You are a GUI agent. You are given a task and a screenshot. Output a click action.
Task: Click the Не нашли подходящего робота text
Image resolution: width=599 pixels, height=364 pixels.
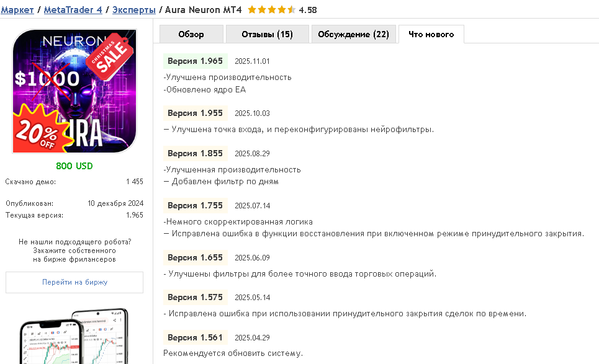coord(74,242)
